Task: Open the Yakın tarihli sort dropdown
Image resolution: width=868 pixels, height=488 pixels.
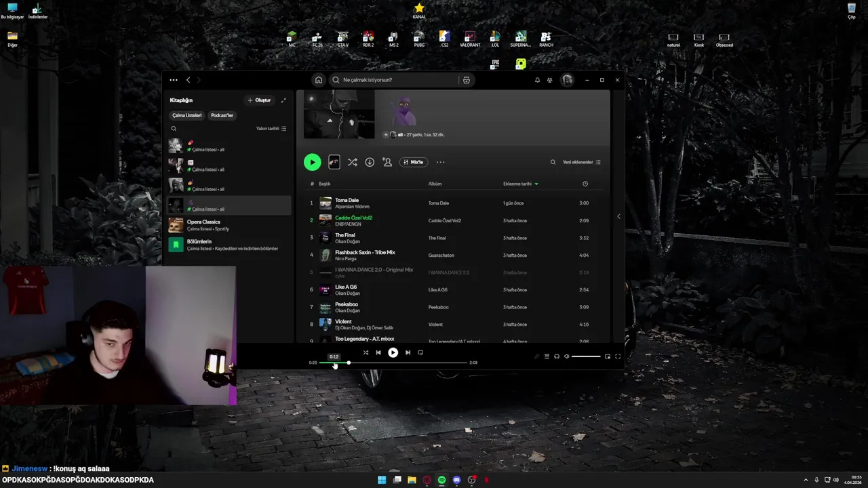Action: pos(271,129)
